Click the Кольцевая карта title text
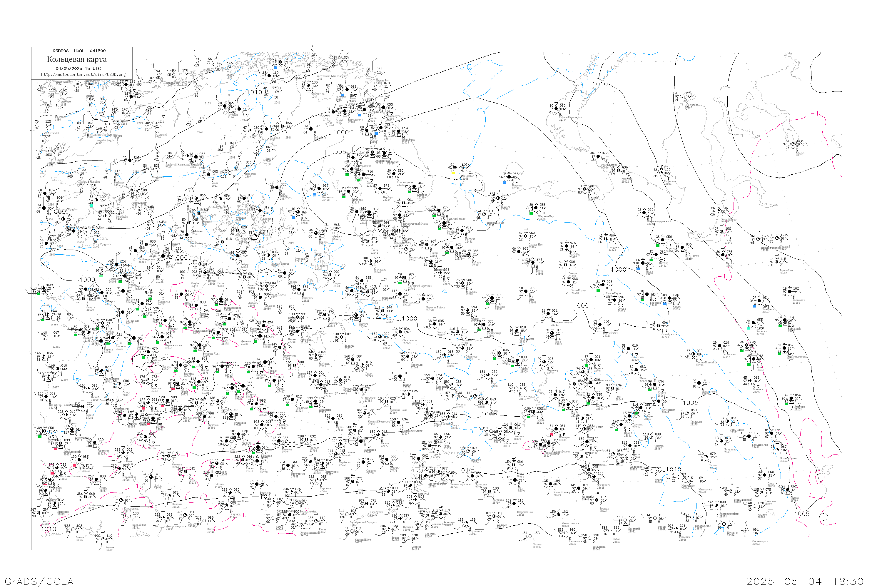 tap(77, 59)
